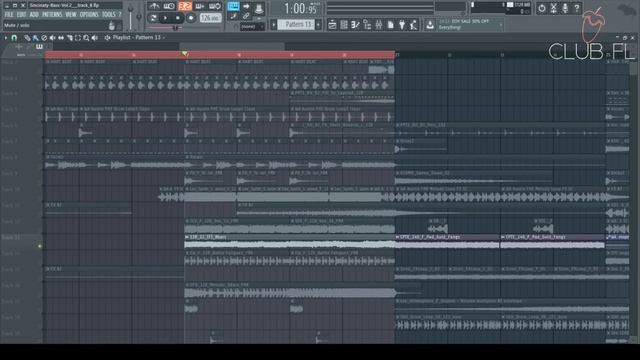The height and width of the screenshot is (360, 640).
Task: Toggle the link chain icon
Action: (246, 16)
